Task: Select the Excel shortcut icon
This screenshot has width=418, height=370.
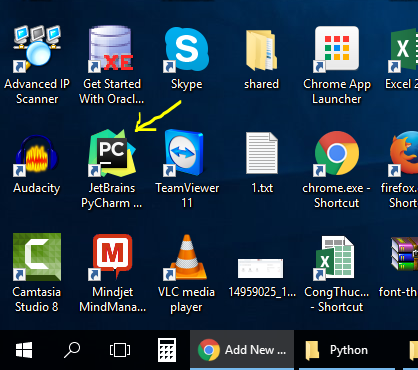Action: click(x=403, y=50)
